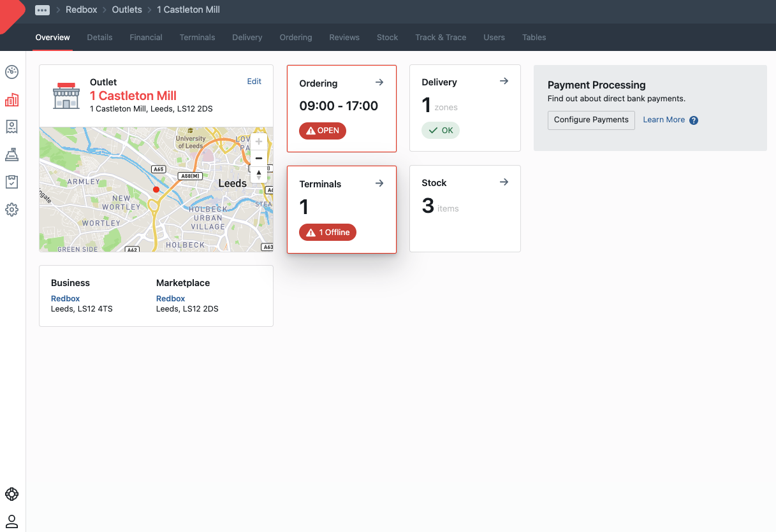
Task: Click the Edit outlet link
Action: tap(254, 82)
